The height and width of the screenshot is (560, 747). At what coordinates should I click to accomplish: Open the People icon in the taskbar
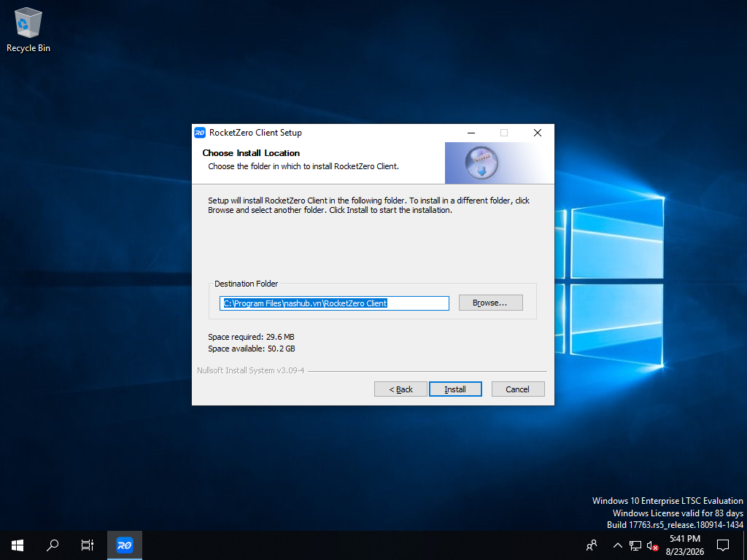coord(592,545)
